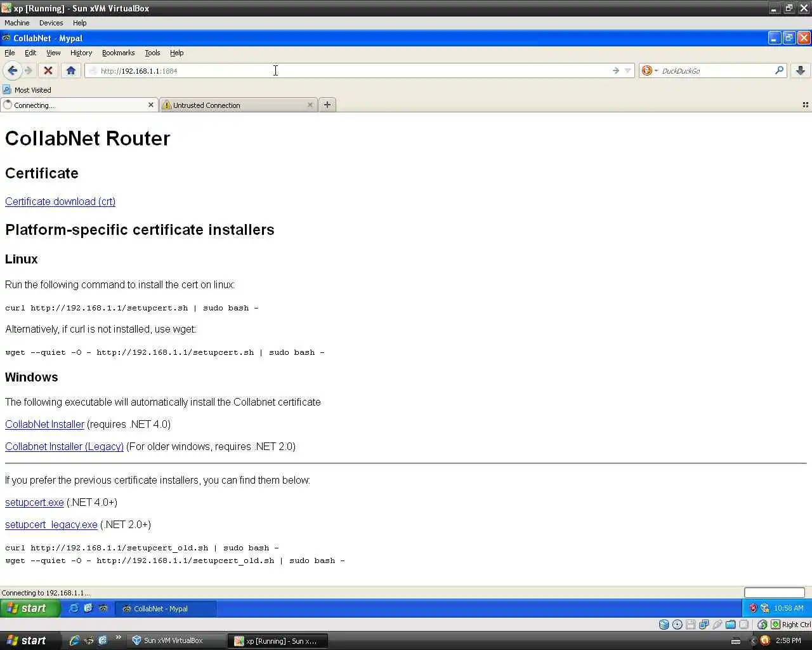Open the History menu
This screenshot has width=812, height=650.
pos(81,53)
